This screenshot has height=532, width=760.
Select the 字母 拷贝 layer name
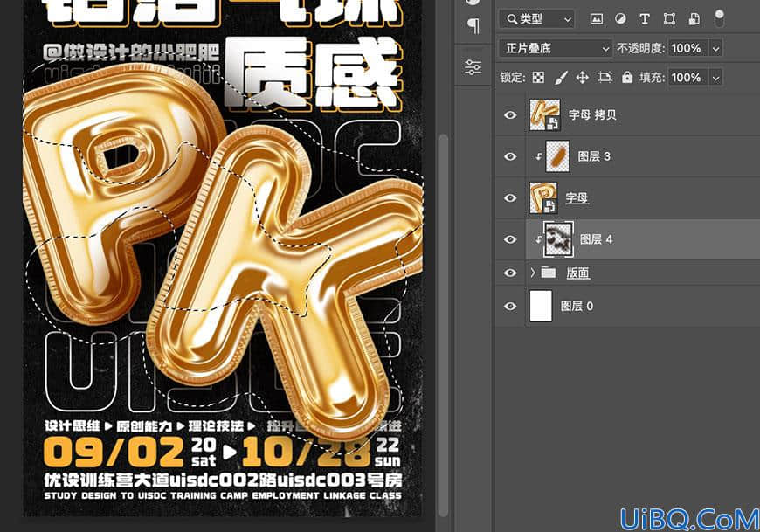[x=592, y=114]
